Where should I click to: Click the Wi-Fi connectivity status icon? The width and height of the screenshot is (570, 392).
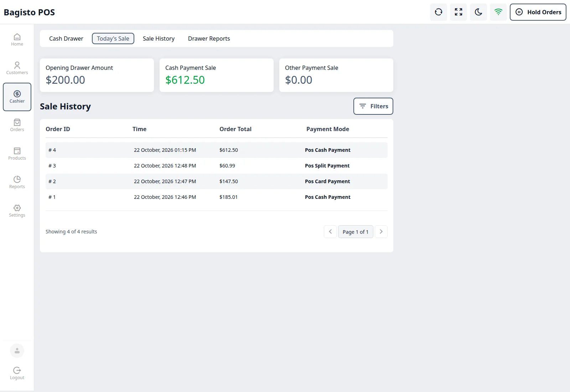498,12
